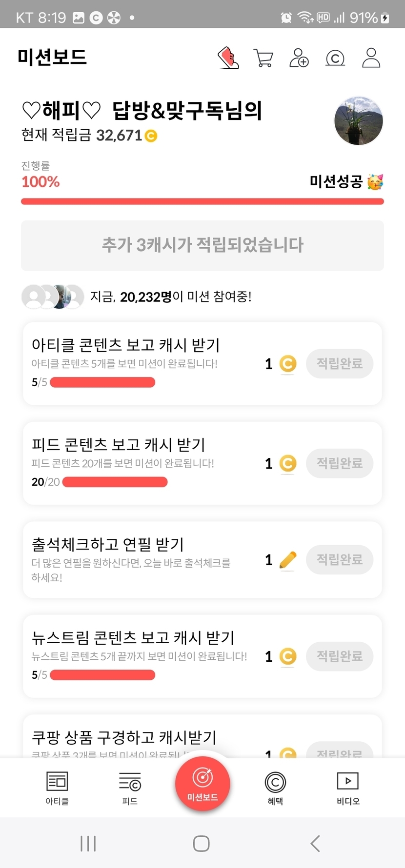Open the 혜택 tab
The image size is (405, 868).
(275, 788)
